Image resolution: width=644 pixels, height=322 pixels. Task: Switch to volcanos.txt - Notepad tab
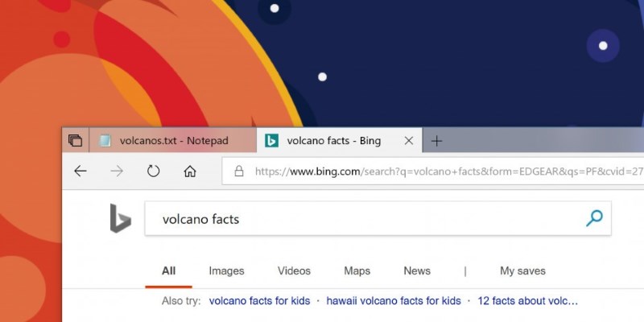173,141
